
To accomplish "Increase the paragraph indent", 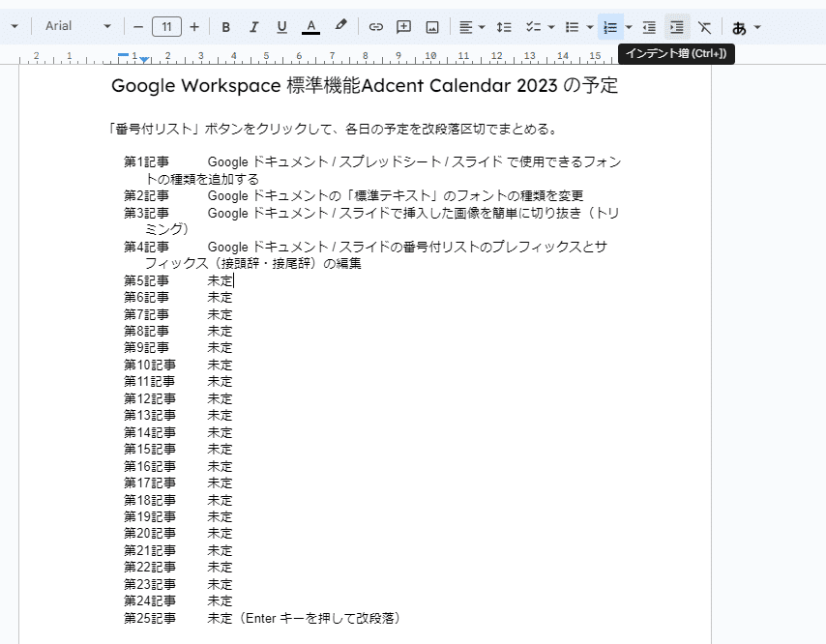I will (677, 27).
